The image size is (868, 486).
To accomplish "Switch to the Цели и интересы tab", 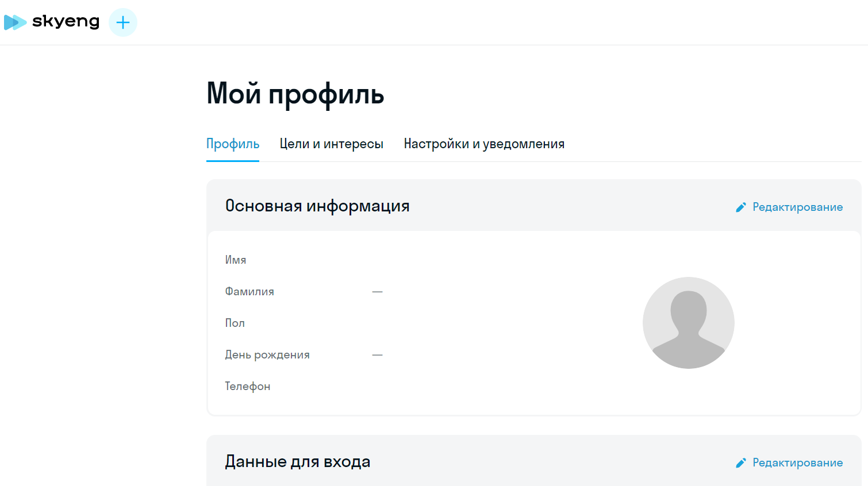I will pyautogui.click(x=332, y=144).
